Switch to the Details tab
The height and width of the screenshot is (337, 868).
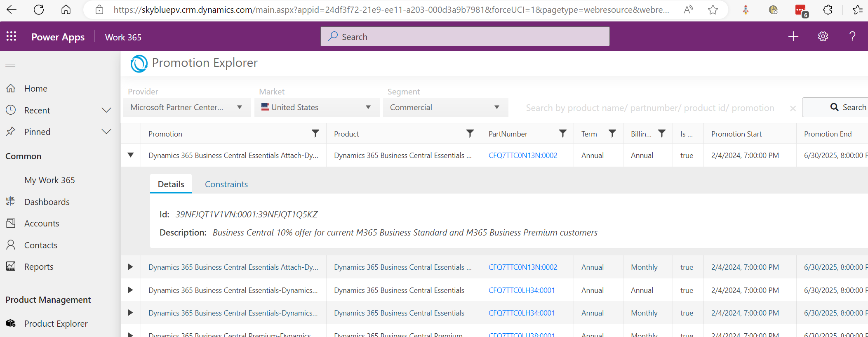click(171, 184)
